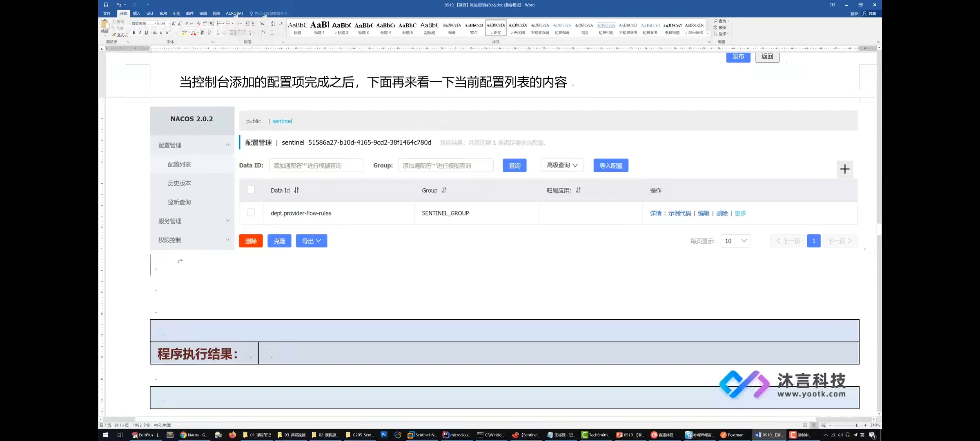Click the Save icon in the title bar

point(106,4)
